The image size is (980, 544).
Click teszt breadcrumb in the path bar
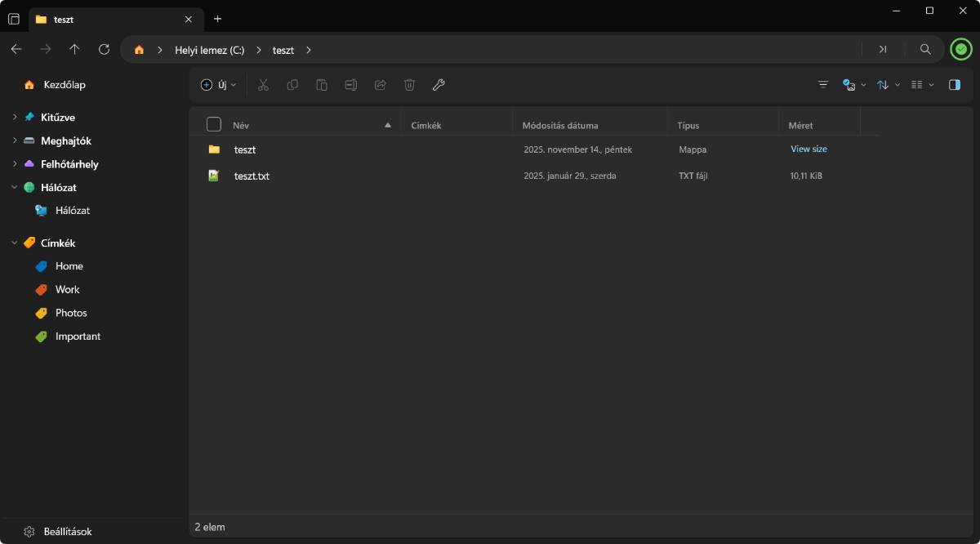point(283,50)
